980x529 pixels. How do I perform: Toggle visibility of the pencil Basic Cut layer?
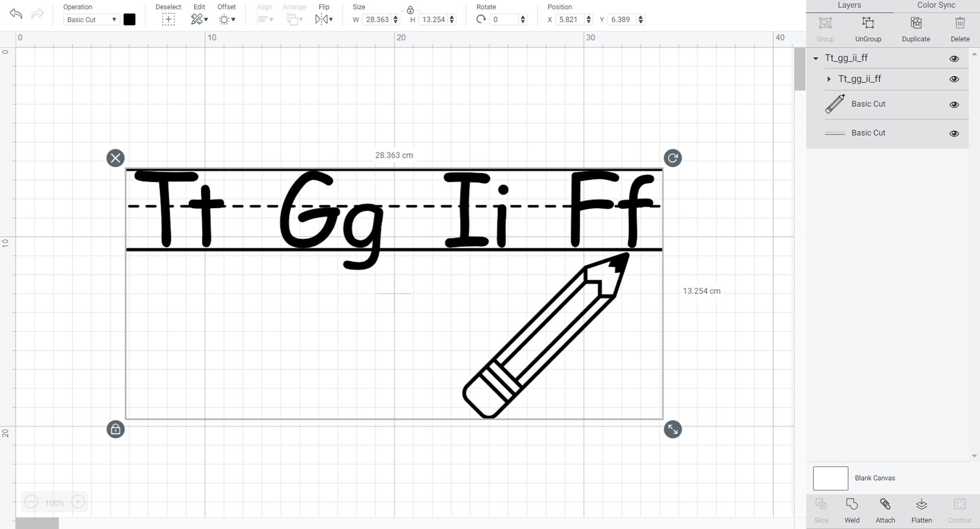[x=955, y=104]
